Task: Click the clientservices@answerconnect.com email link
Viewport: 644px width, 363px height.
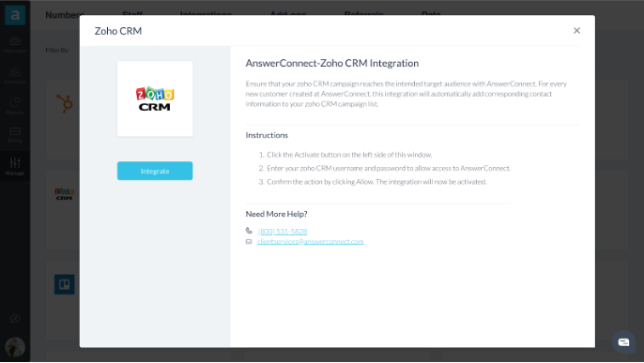Action: 310,242
